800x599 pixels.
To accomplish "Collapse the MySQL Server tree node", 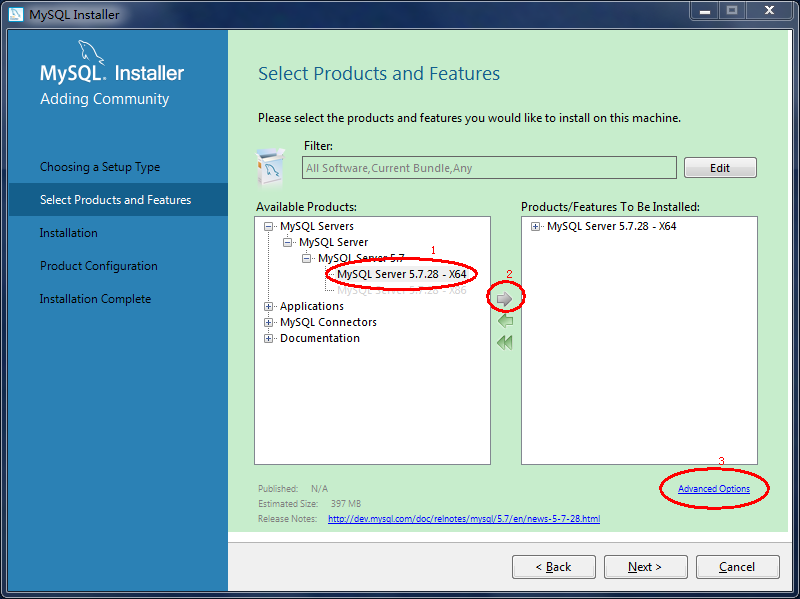I will (x=287, y=242).
